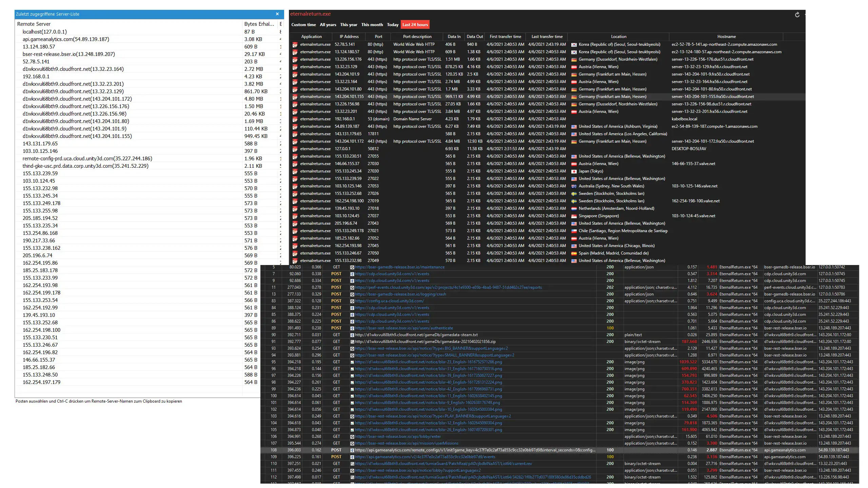This screenshot has height=488, width=868.
Task: Open the perf-events.cloud.unity3d.com reports URL
Action: click(x=448, y=287)
